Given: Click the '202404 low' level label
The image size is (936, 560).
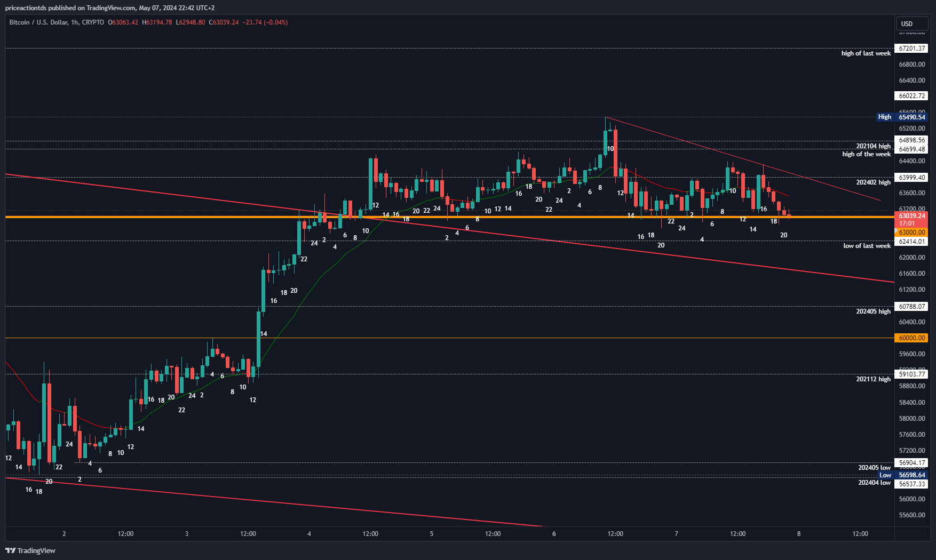Looking at the screenshot, I should coord(874,483).
